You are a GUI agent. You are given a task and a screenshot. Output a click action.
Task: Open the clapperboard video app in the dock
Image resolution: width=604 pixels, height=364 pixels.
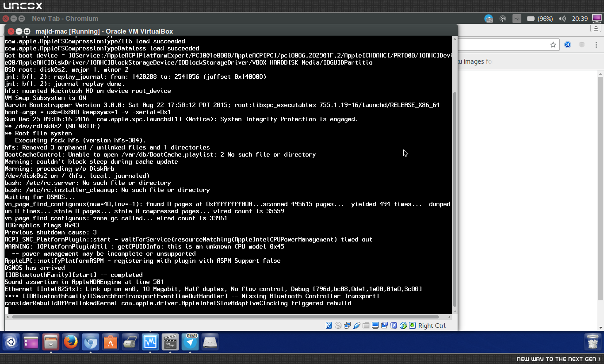170,342
